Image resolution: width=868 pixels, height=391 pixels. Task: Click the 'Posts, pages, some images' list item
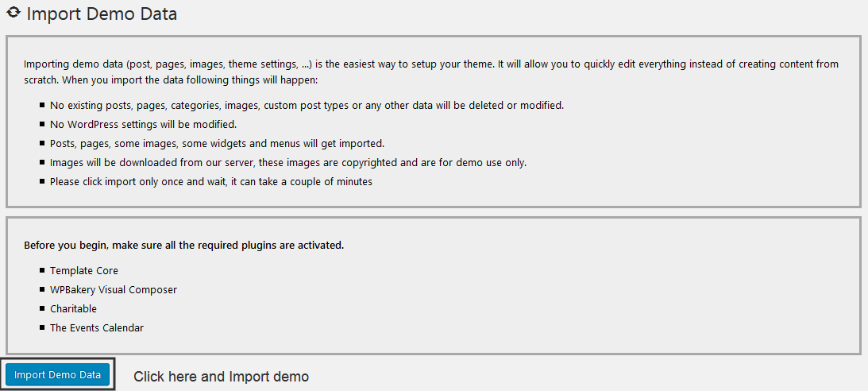click(x=217, y=143)
